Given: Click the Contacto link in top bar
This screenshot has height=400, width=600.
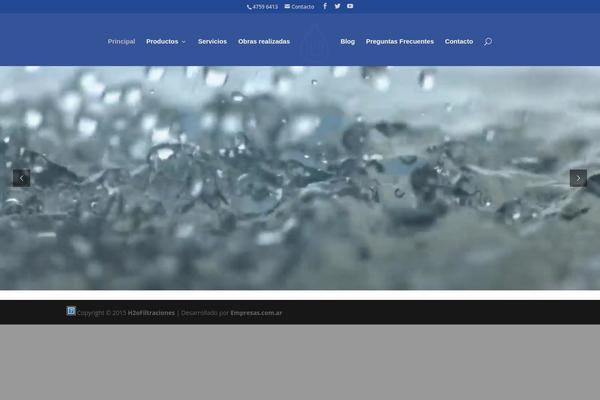Looking at the screenshot, I should (299, 7).
